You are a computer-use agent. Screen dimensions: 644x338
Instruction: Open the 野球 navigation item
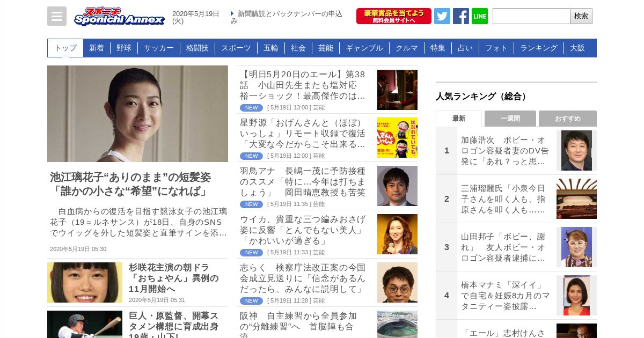click(124, 48)
